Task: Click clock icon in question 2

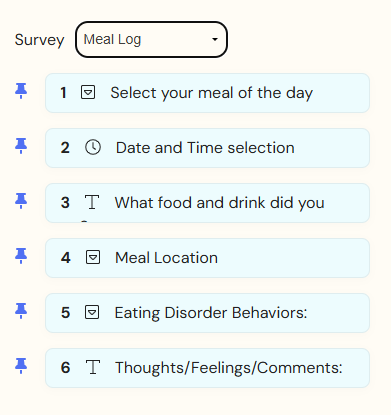Action: pos(93,147)
